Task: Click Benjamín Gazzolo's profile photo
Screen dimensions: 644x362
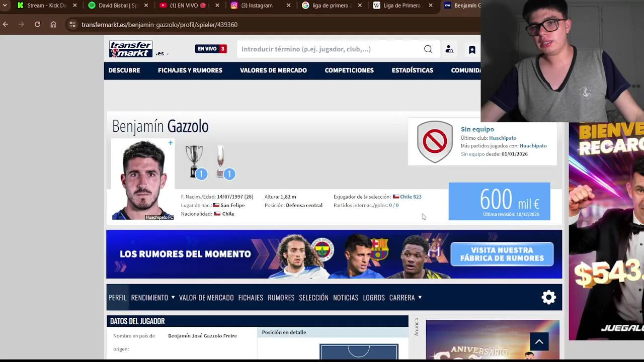Action: pos(143,179)
